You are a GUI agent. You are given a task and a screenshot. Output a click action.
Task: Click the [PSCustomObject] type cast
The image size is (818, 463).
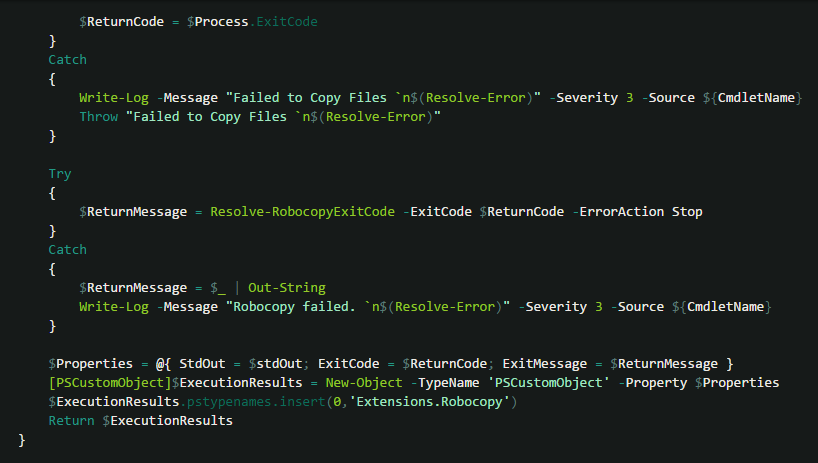(110, 383)
